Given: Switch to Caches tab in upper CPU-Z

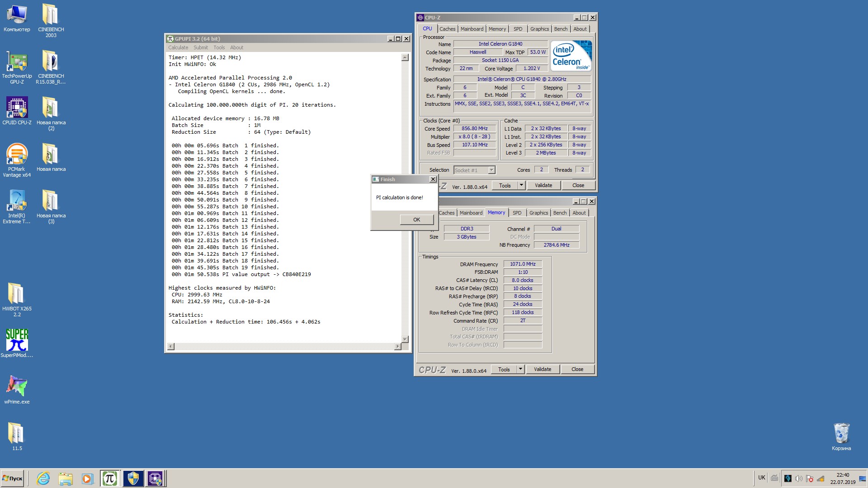Looking at the screenshot, I should pos(448,29).
